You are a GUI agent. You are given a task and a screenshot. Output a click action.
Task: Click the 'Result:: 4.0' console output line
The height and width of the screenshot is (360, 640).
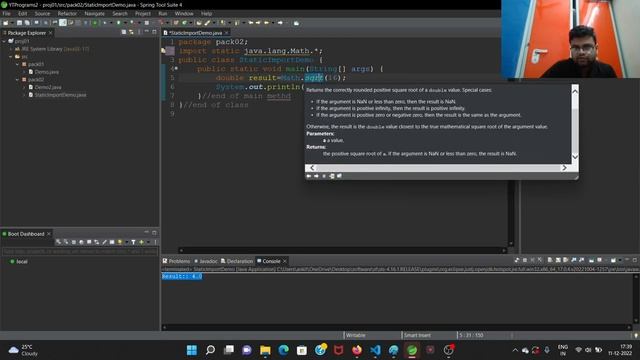(x=182, y=276)
